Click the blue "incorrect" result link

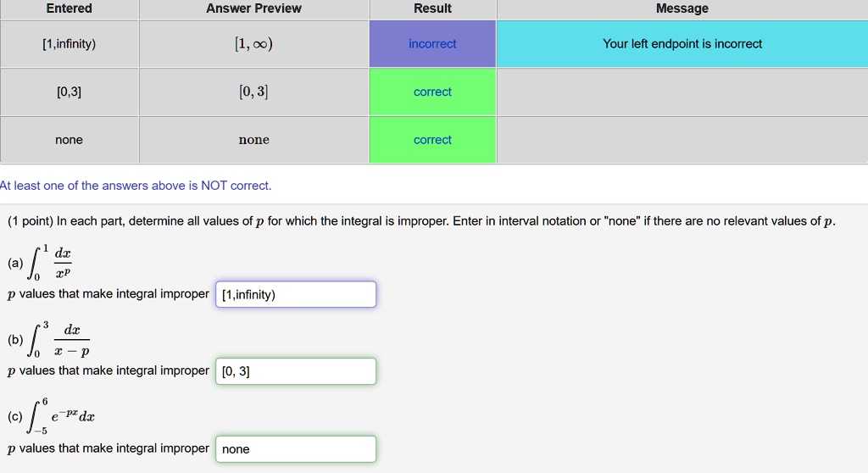click(x=432, y=44)
